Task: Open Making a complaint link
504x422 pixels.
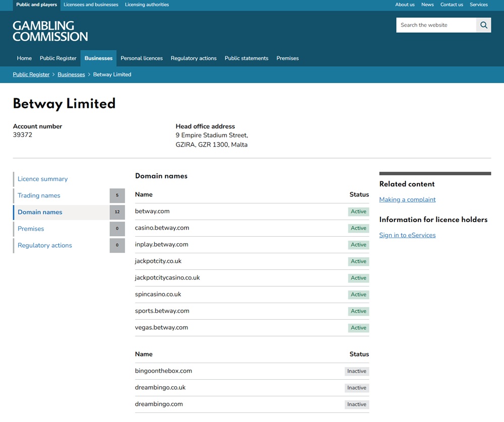Action: (407, 199)
